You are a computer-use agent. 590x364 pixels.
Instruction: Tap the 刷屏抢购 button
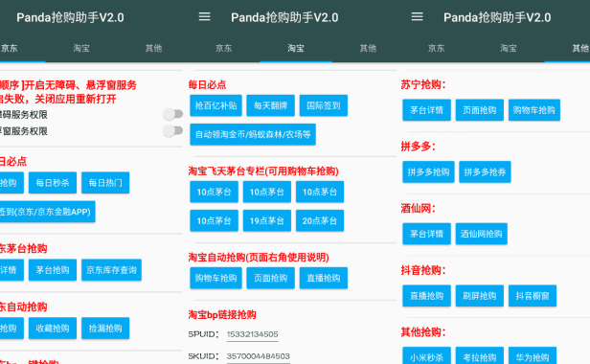pos(479,296)
